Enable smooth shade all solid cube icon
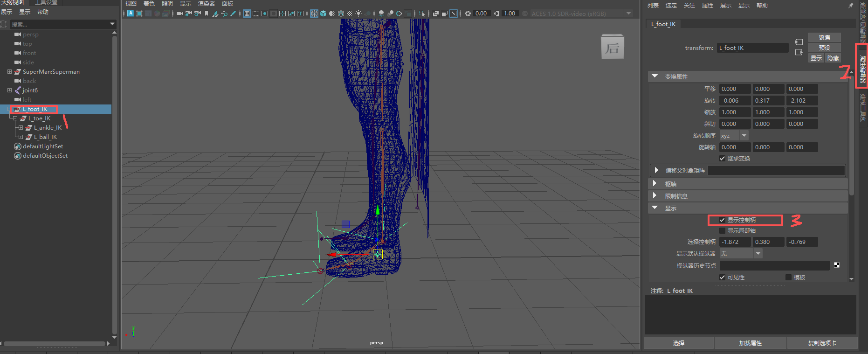This screenshot has height=354, width=868. point(323,14)
